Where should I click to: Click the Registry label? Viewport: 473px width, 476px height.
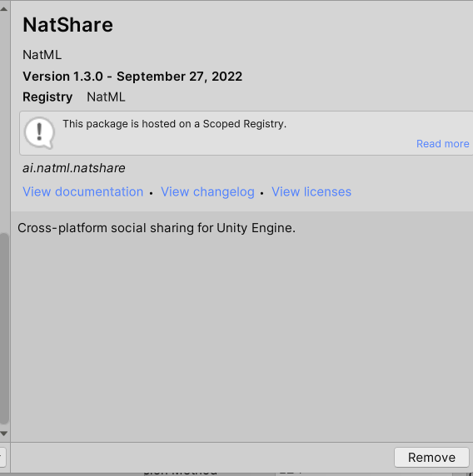[x=47, y=97]
